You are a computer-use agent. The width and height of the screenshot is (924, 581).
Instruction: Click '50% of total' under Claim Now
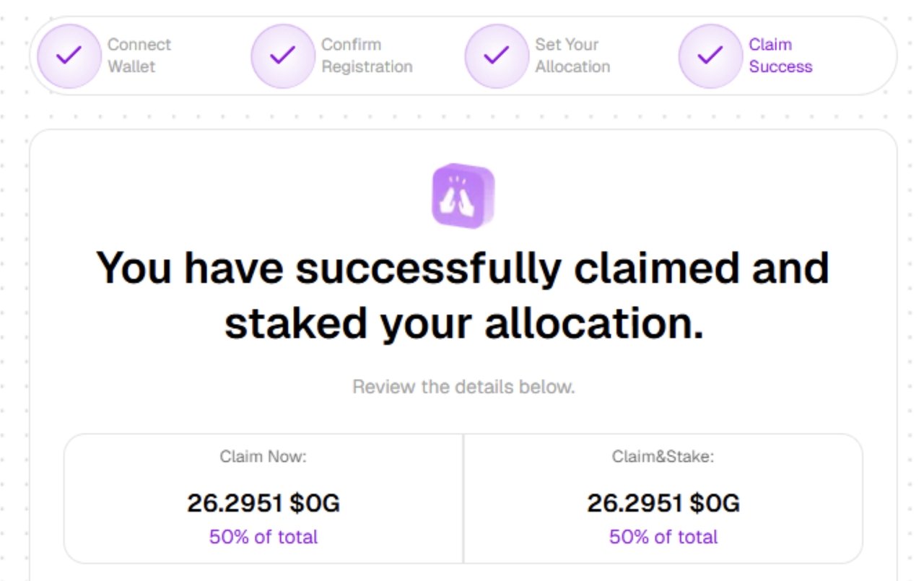(263, 537)
